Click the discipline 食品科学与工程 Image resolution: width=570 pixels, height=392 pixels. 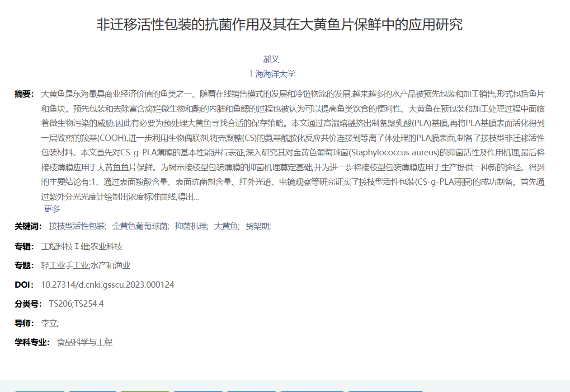85,342
